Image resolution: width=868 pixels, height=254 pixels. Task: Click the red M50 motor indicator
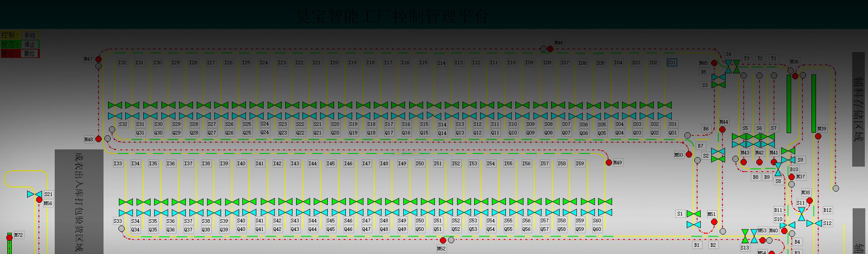tap(689, 155)
